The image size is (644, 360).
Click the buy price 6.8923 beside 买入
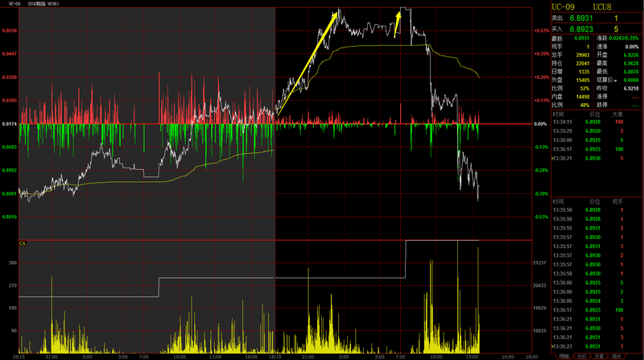[x=581, y=29]
